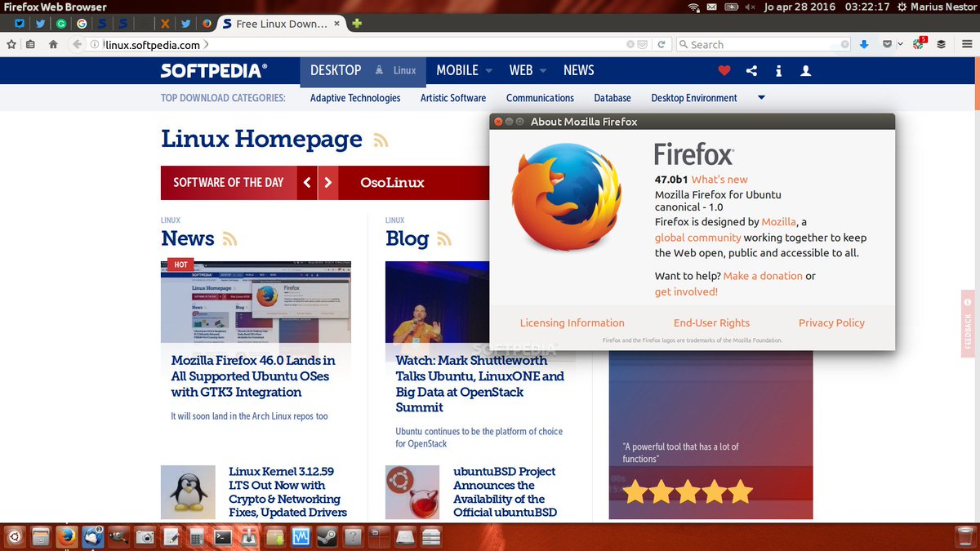Open the search engine dropdown magnifier
980x551 pixels.
click(683, 45)
